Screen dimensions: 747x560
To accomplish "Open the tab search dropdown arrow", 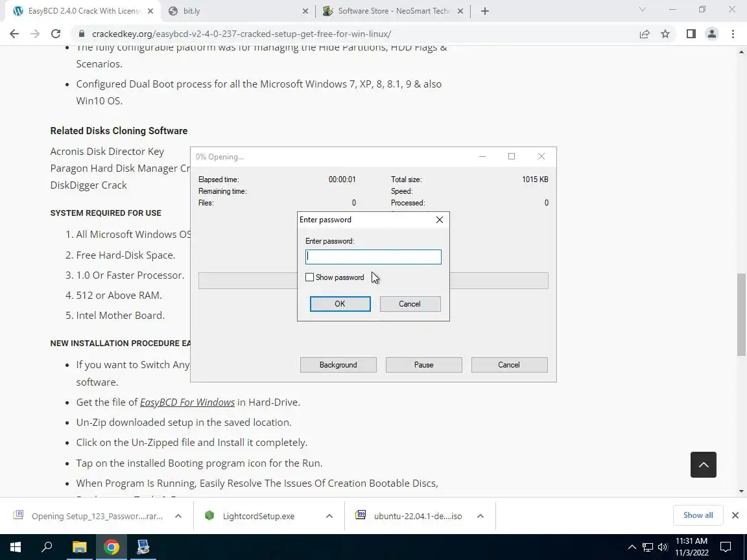I will [x=642, y=9].
